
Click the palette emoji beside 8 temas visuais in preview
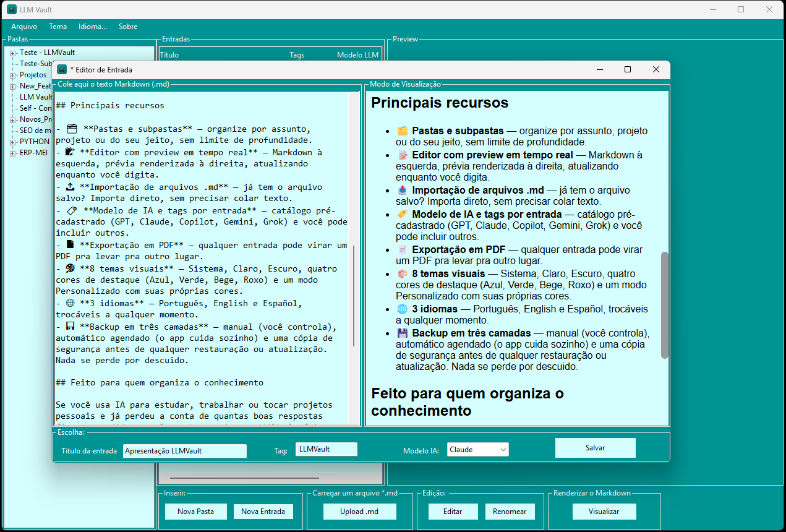click(402, 273)
